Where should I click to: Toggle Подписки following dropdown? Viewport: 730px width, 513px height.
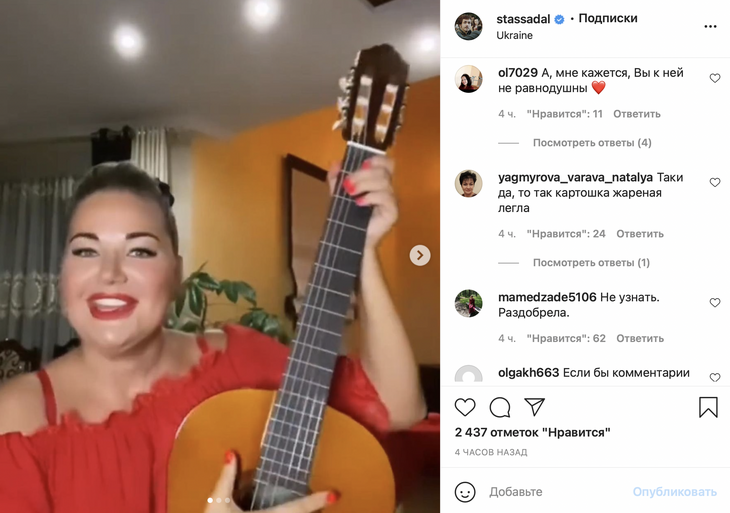point(608,19)
